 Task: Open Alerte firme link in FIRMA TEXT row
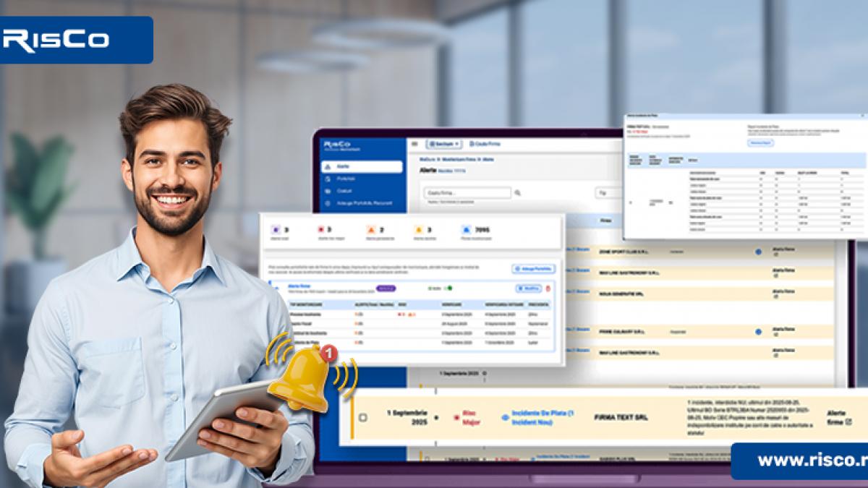[x=838, y=417]
